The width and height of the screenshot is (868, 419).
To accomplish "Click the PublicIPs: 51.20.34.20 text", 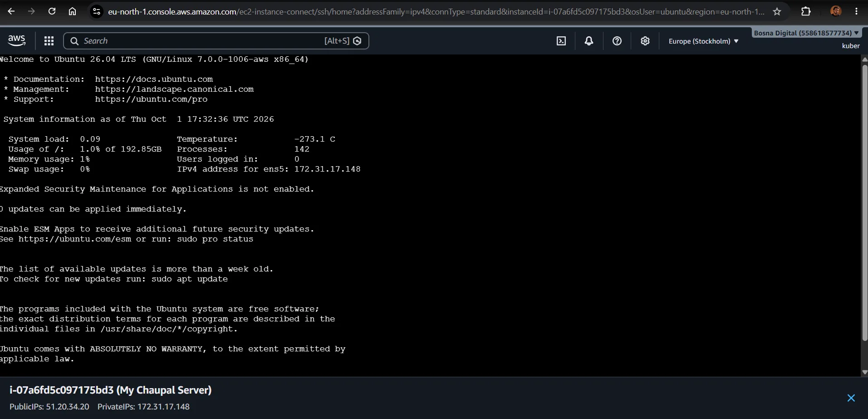I will (49, 407).
